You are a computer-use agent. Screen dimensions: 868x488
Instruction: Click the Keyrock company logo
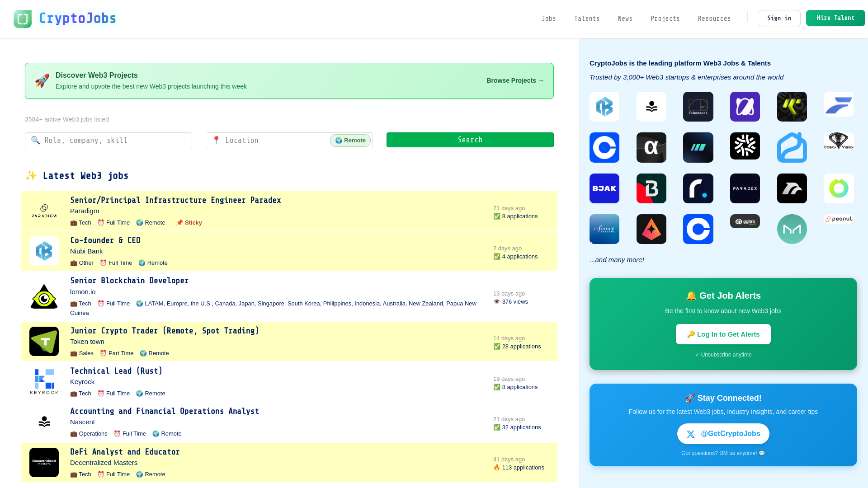[x=44, y=382]
